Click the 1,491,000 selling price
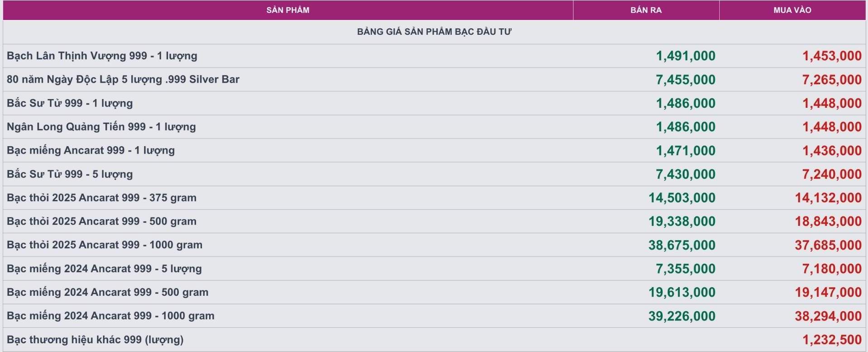This screenshot has height=352, width=868. pyautogui.click(x=686, y=56)
